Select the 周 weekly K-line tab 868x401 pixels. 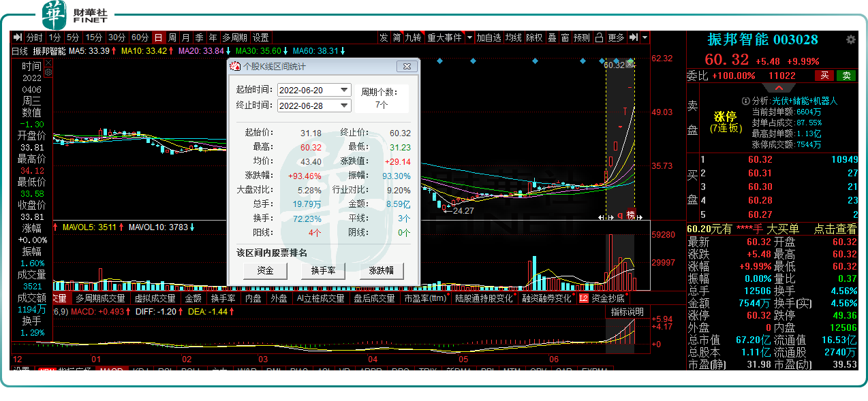[x=172, y=37]
